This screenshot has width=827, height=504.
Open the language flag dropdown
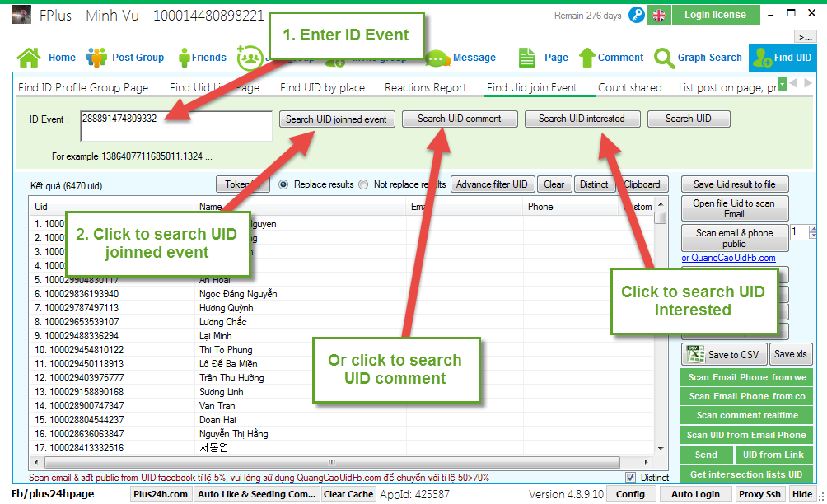659,15
